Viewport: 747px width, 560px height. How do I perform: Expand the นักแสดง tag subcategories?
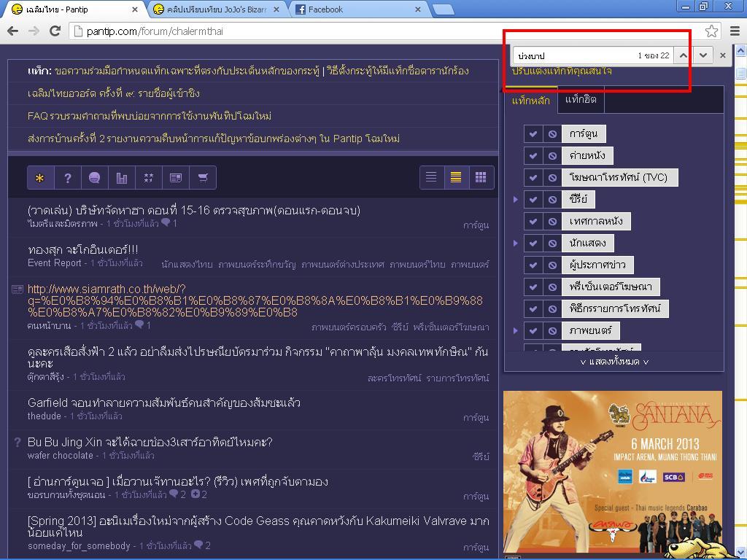[x=516, y=244]
